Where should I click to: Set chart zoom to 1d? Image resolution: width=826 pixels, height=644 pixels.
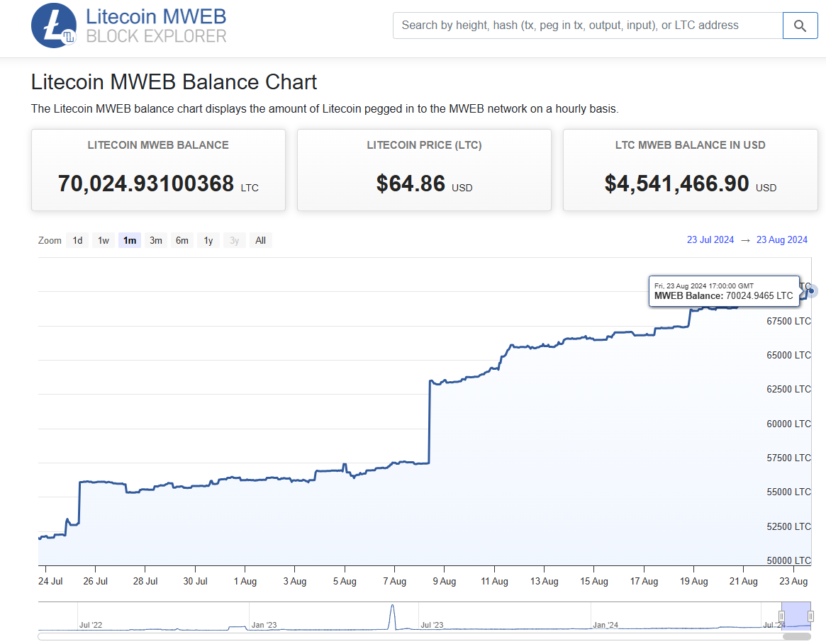(x=77, y=241)
